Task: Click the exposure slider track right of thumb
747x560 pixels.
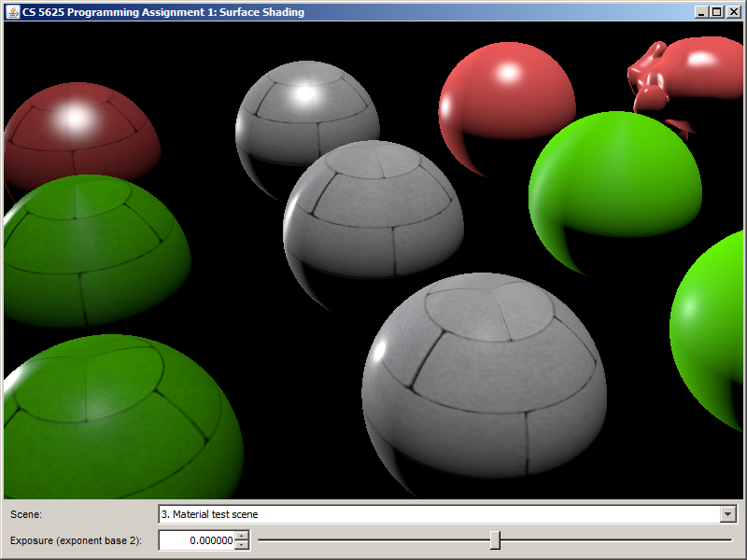Action: click(x=616, y=540)
